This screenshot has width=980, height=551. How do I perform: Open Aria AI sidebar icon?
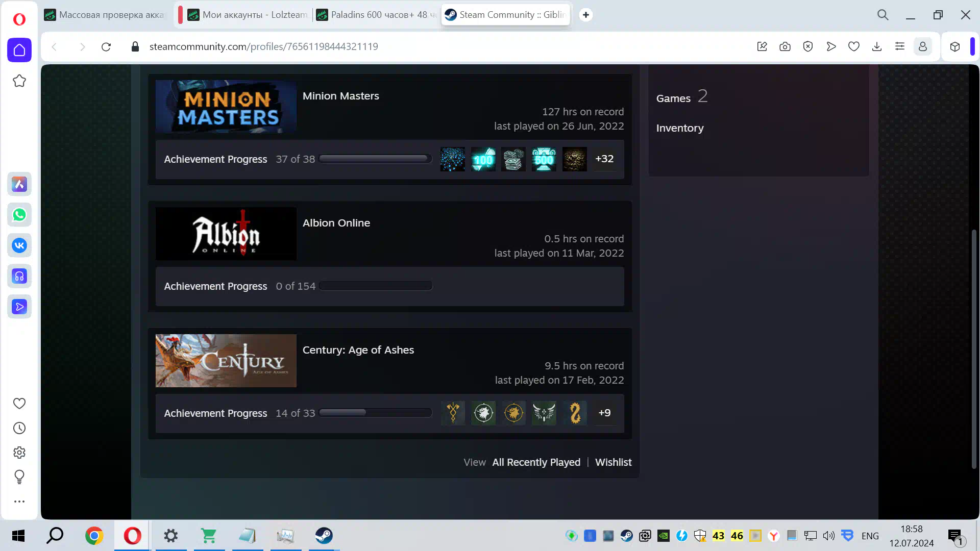(19, 184)
